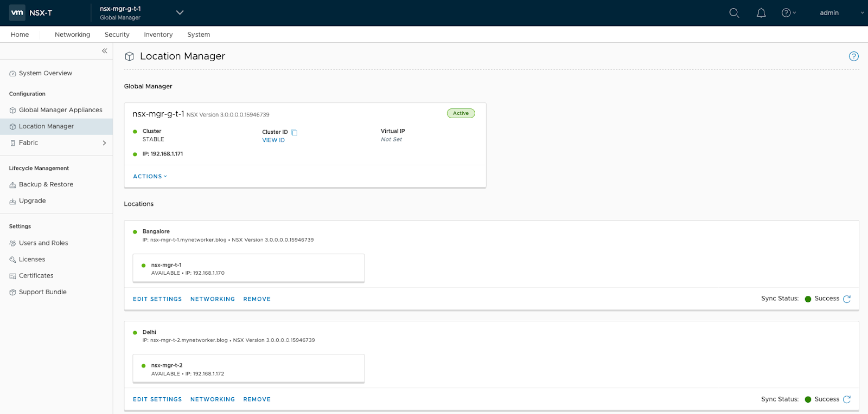Go to the Security tab

tap(117, 35)
